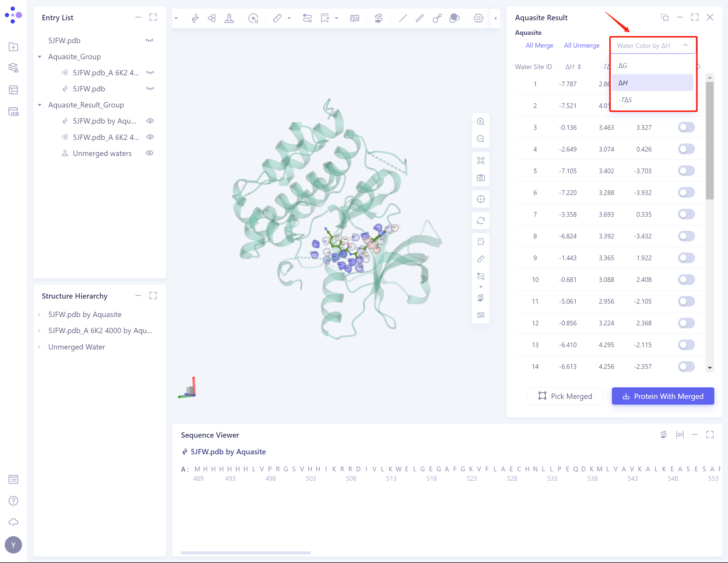
Task: Click the settings gear in top toolbar
Action: 478,18
